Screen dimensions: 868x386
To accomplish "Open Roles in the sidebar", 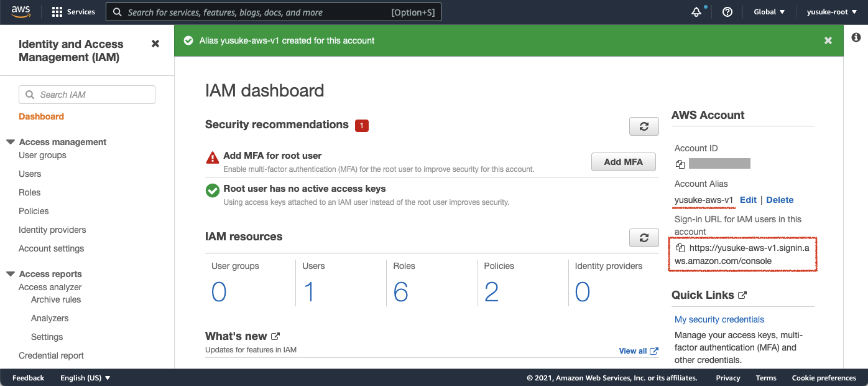I will coord(29,192).
